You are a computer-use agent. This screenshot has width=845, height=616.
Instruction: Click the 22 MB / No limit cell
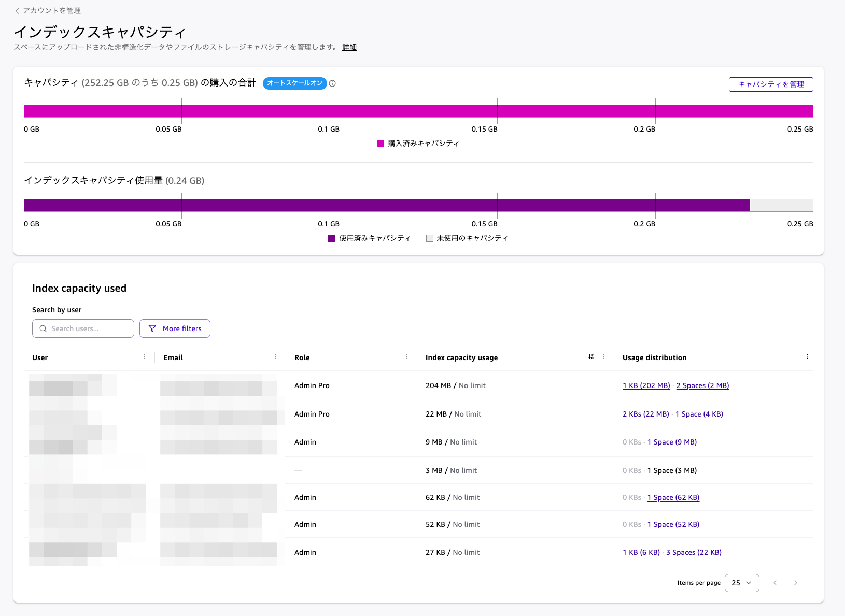coord(454,414)
